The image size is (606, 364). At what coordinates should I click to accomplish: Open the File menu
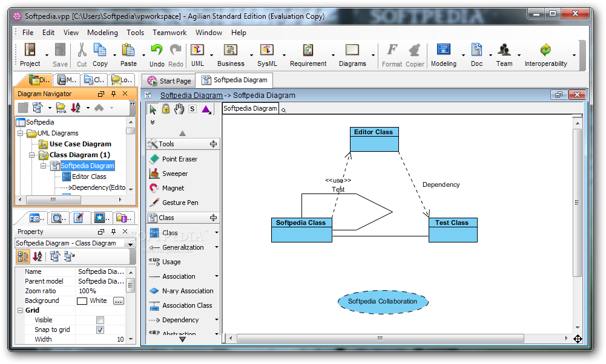point(28,33)
